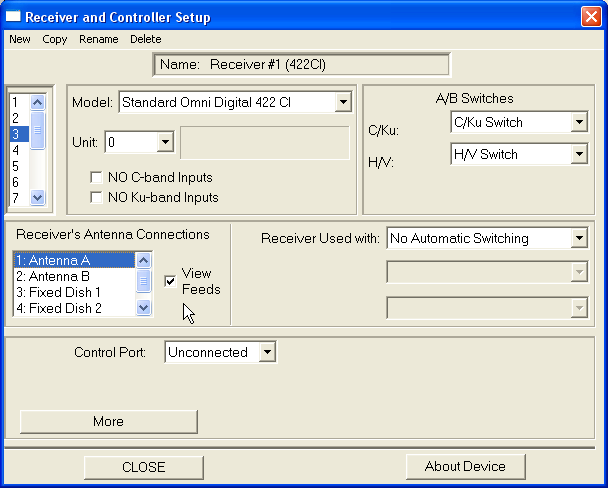The height and width of the screenshot is (488, 608).
Task: Uncheck the View Feeds checkbox
Action: click(x=169, y=281)
